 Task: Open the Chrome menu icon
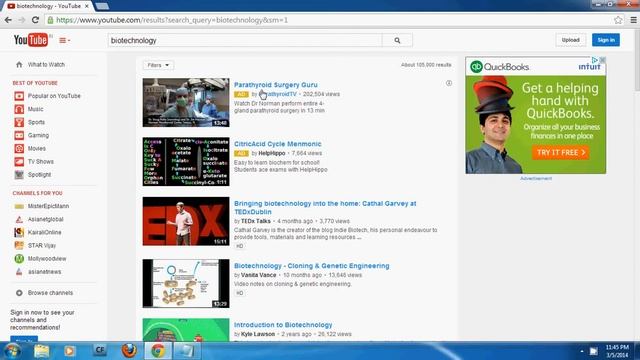tap(633, 20)
